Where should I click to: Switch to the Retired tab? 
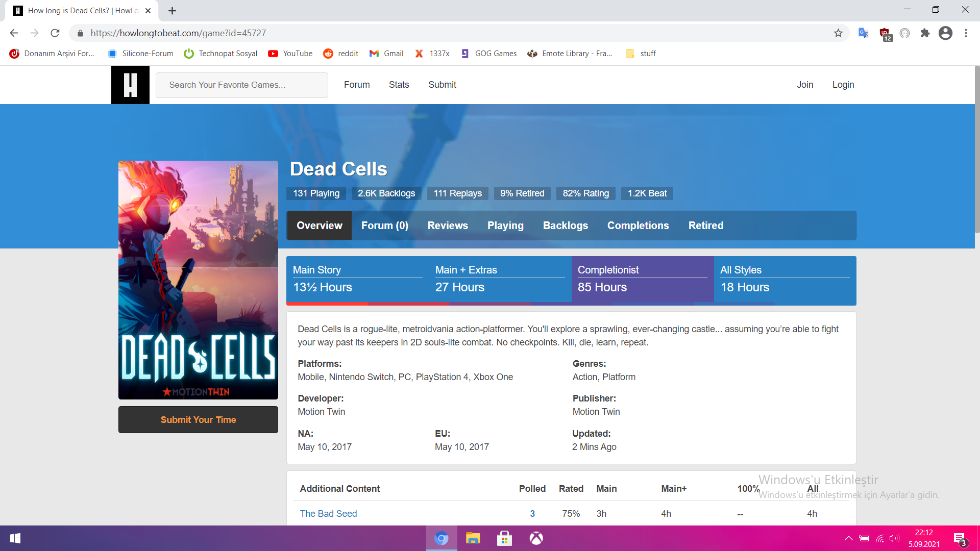click(706, 226)
